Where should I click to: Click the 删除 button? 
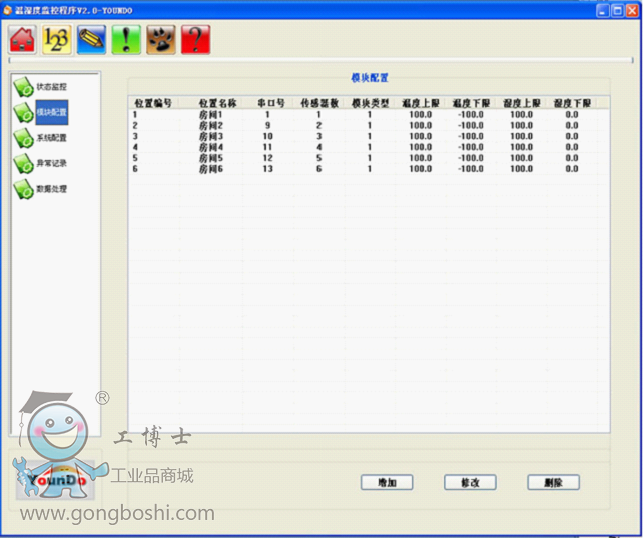(x=553, y=482)
